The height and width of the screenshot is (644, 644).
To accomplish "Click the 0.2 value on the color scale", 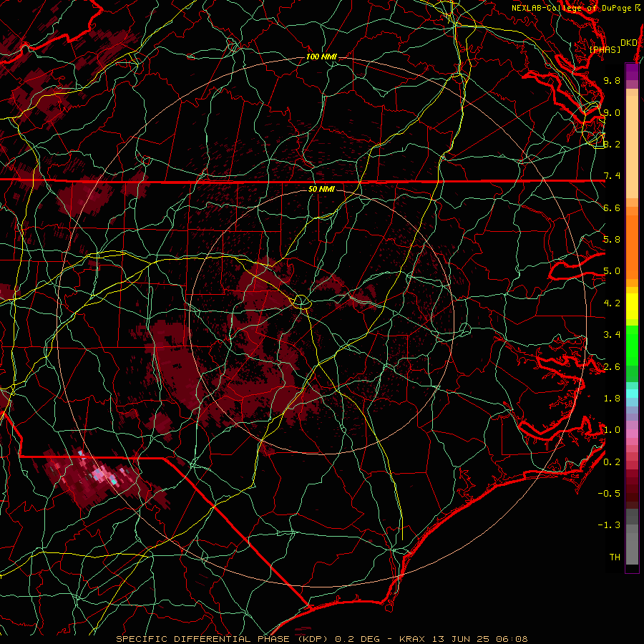I will tap(612, 462).
